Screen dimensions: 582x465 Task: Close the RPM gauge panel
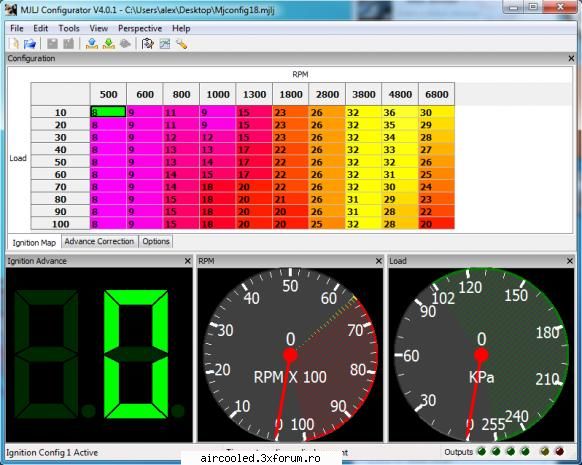pyautogui.click(x=379, y=261)
